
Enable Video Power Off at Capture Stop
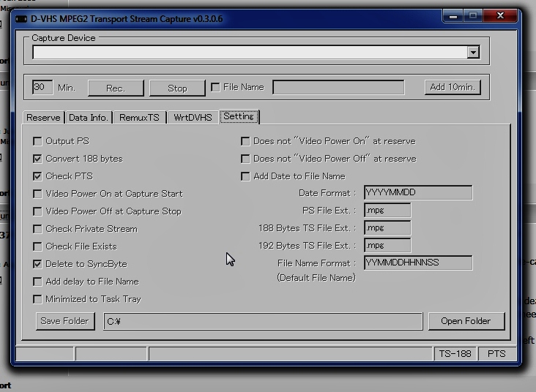point(37,211)
